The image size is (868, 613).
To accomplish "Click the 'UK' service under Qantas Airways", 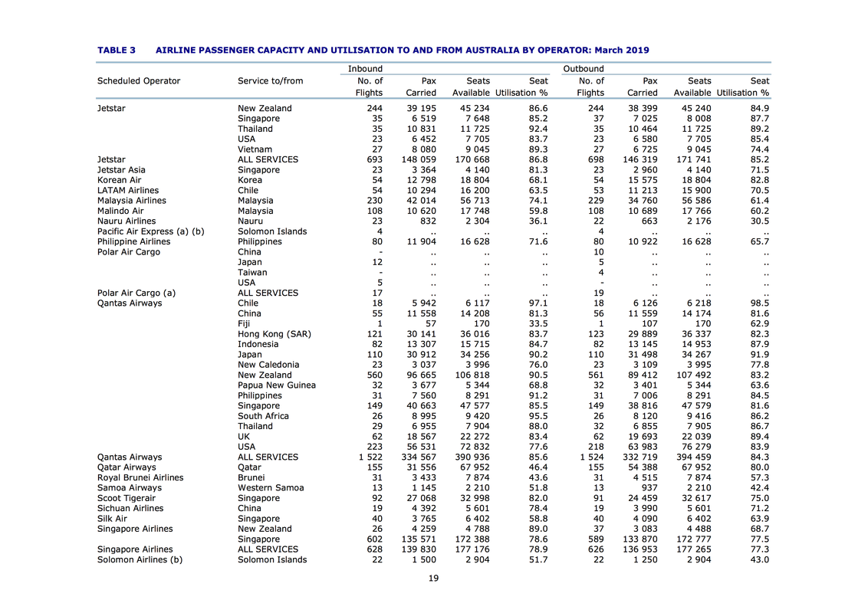I will (x=244, y=437).
